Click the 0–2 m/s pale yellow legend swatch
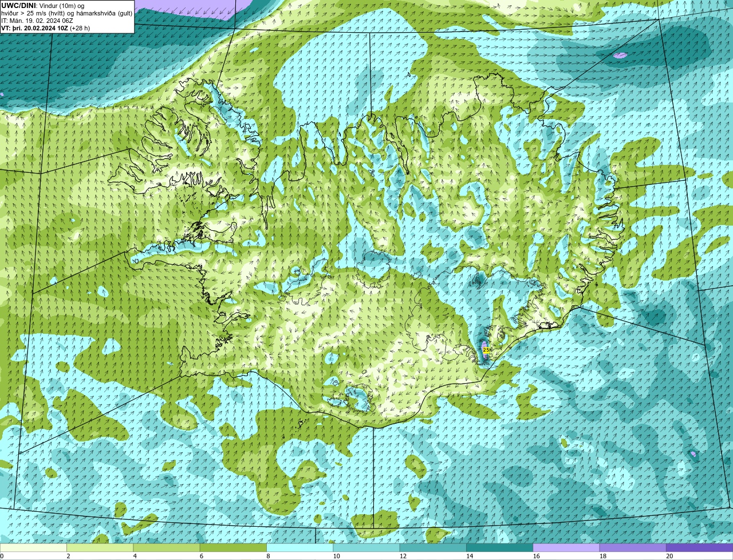The height and width of the screenshot is (560, 733). point(33,547)
